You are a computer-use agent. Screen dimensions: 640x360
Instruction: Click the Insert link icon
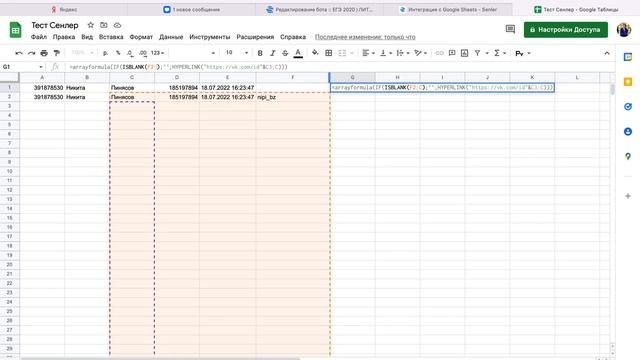click(439, 53)
